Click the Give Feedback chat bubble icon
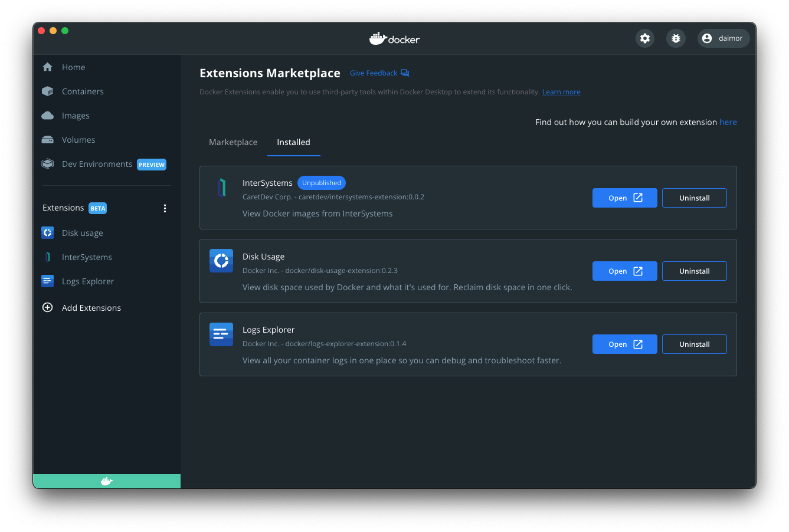This screenshot has width=789, height=532. click(x=405, y=73)
